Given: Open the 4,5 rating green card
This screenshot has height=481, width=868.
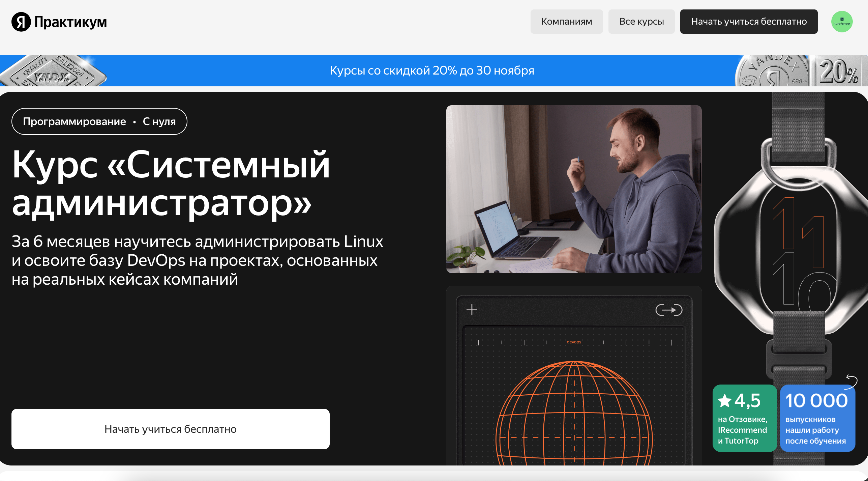Looking at the screenshot, I should 745,418.
